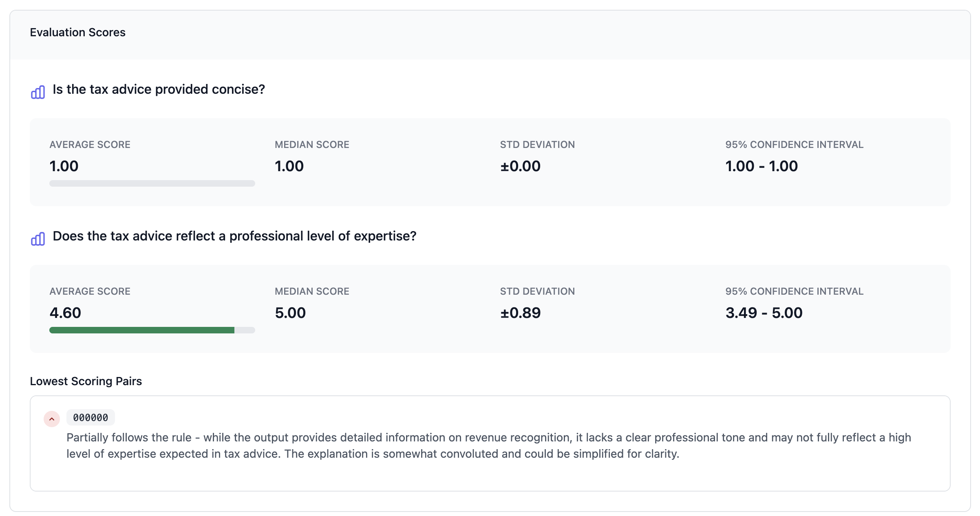The width and height of the screenshot is (980, 516).
Task: Select the std deviation value ±0.89
Action: (520, 313)
